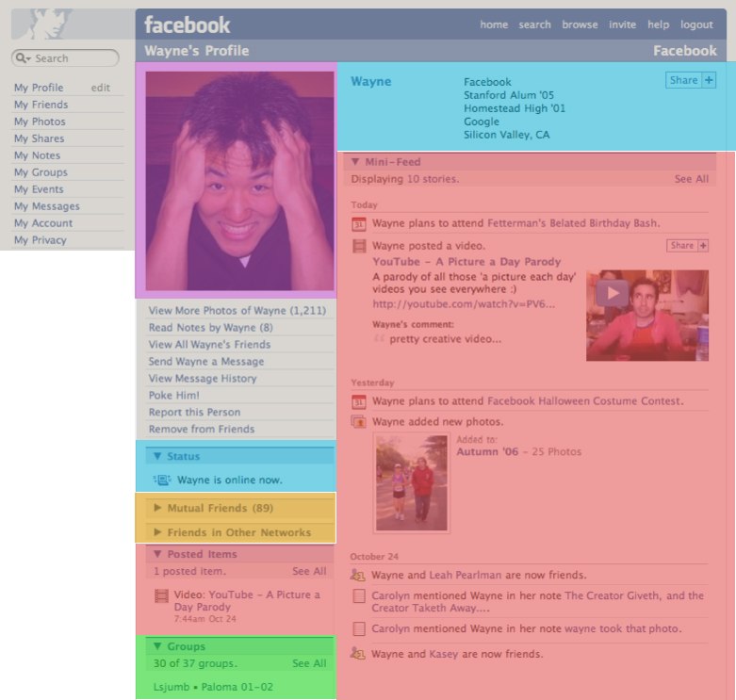The image size is (736, 700).
Task: Open My Account in the sidebar
Action: point(43,223)
